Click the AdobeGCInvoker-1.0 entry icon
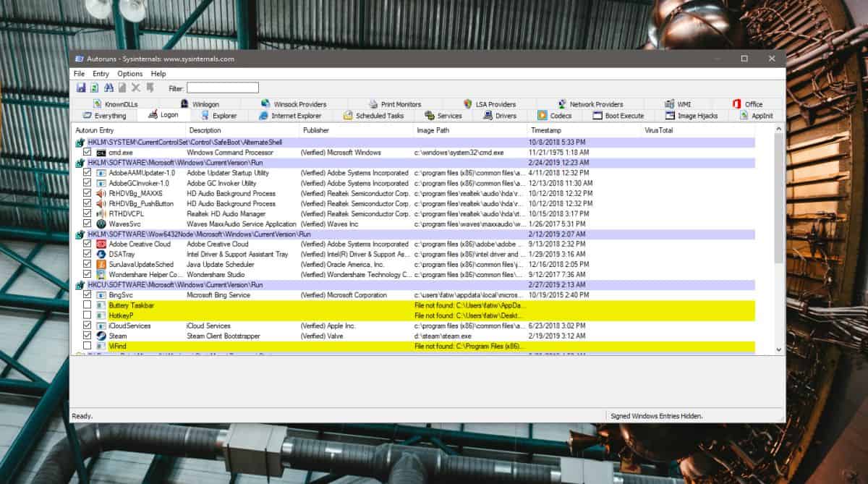Screen dimensions: 868x484 point(101,183)
